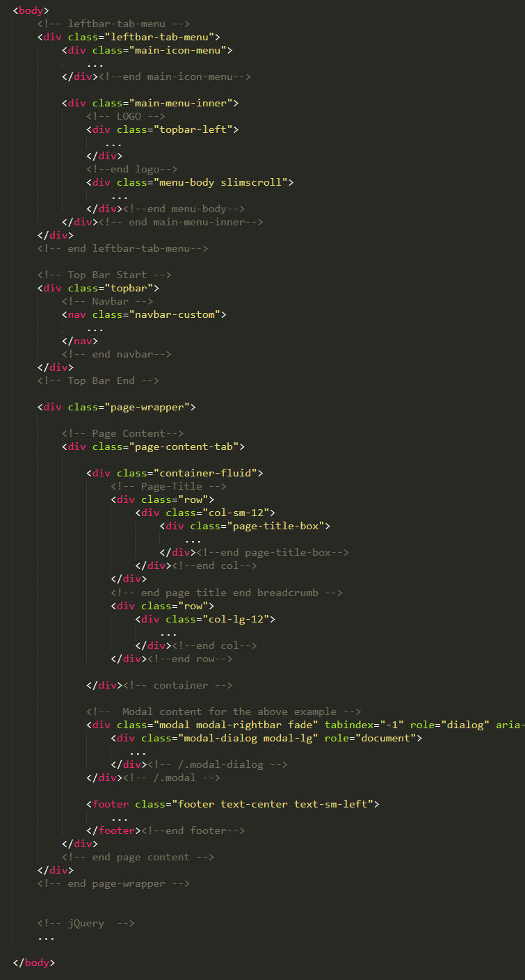Viewport: 525px width, 980px height.
Task: Select the "<!-- Top Bar End -->" comment
Action: tap(98, 380)
